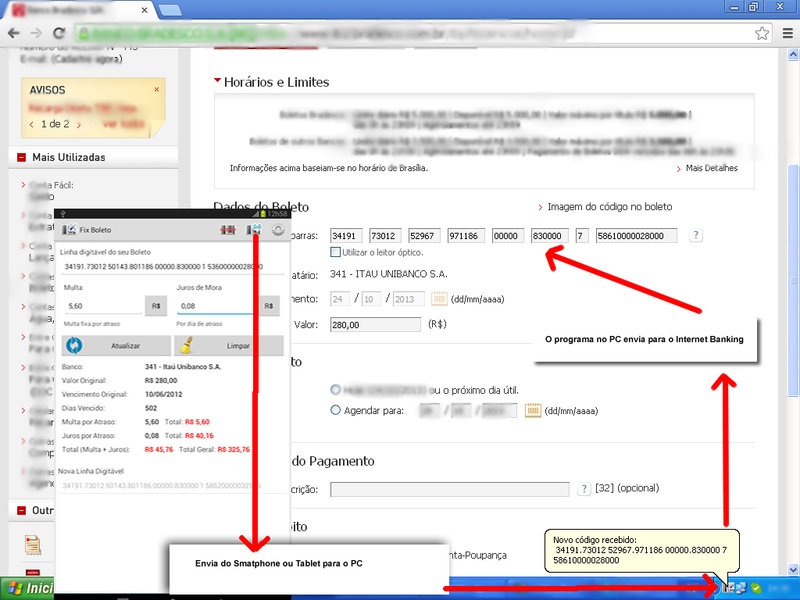
Task: Click the barcode field containing 58610000028000
Action: click(636, 236)
